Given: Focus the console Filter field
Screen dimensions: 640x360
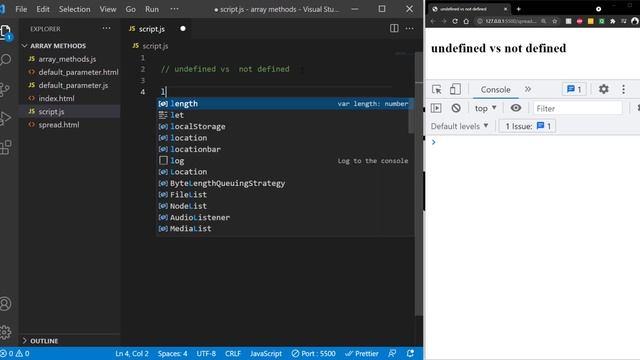Looking at the screenshot, I should [578, 108].
